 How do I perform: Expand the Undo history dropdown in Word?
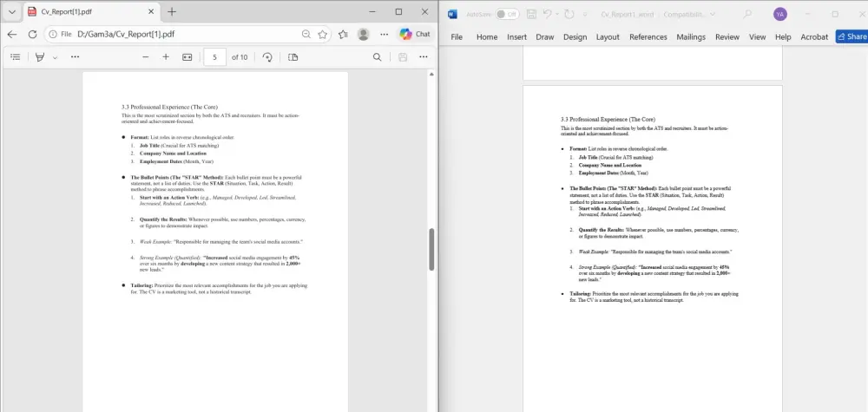[x=557, y=14]
